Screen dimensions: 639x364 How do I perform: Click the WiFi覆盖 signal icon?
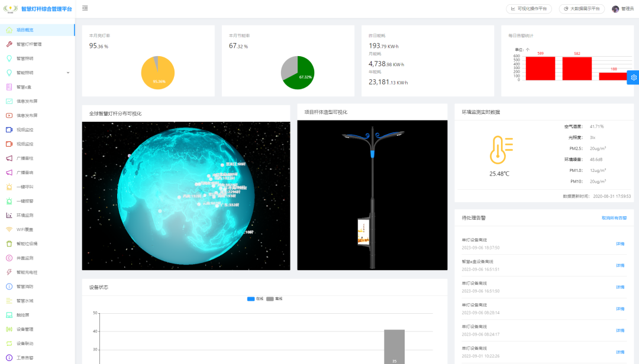point(9,229)
